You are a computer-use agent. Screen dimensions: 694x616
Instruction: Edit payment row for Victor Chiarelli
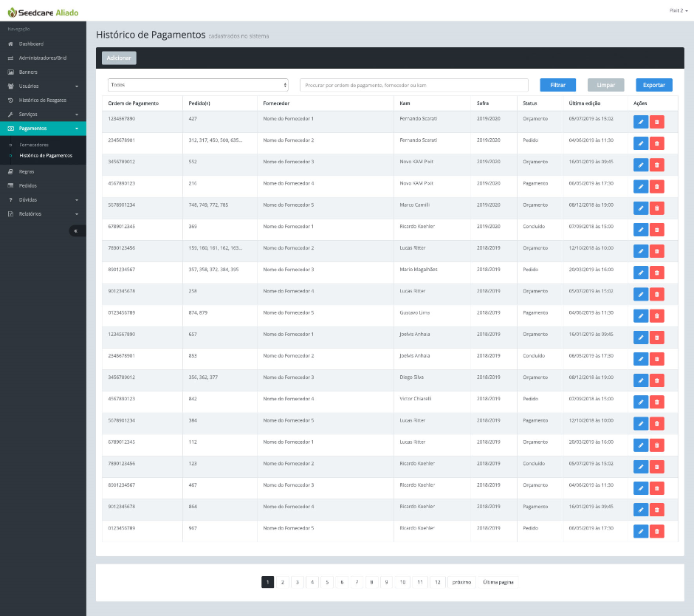click(641, 402)
